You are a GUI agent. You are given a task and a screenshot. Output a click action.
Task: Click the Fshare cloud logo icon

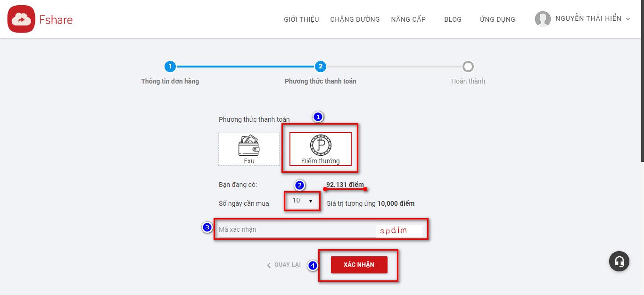[21, 19]
